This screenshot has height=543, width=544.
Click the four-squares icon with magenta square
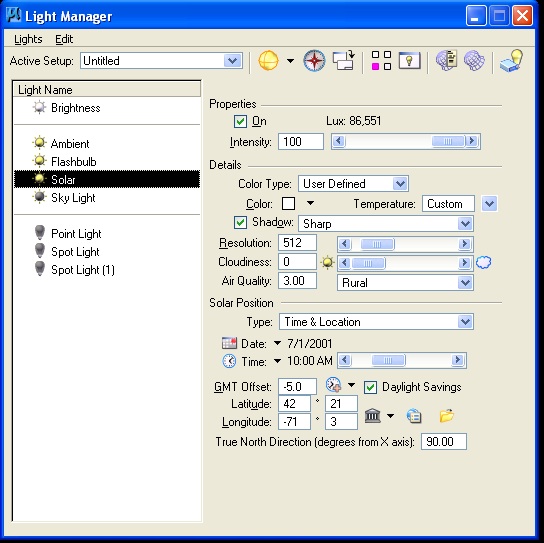coord(381,61)
